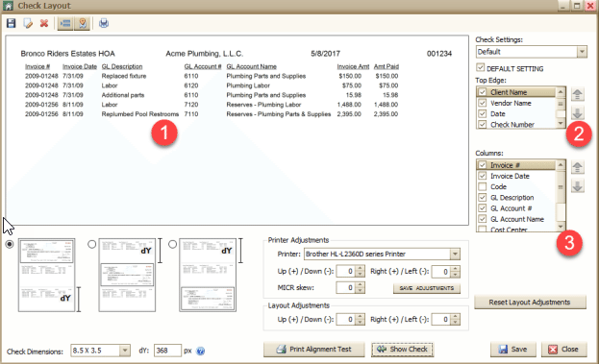Click the Print Alignment Test button

click(x=314, y=350)
